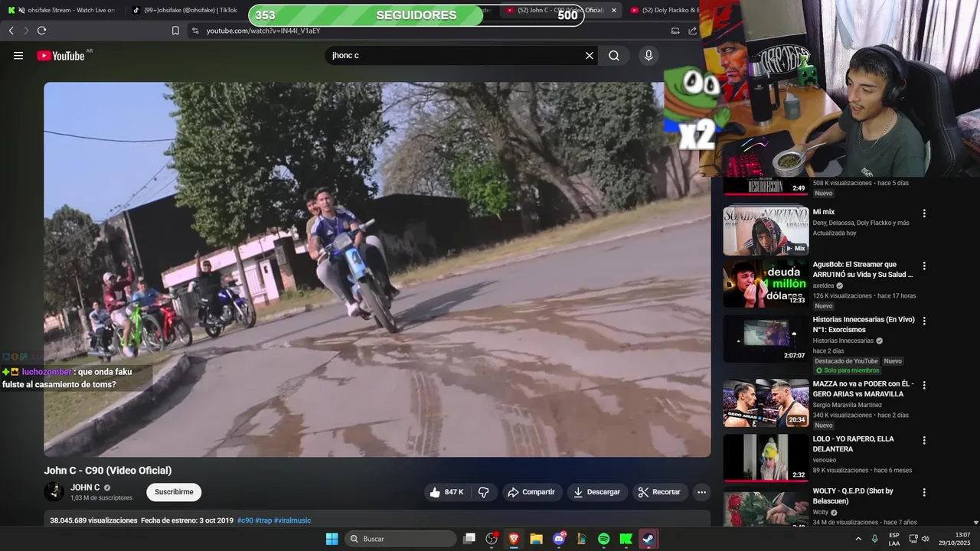Open Historias Innecesarias Exorcismos title
Viewport: 980px width, 551px height.
coord(864,324)
